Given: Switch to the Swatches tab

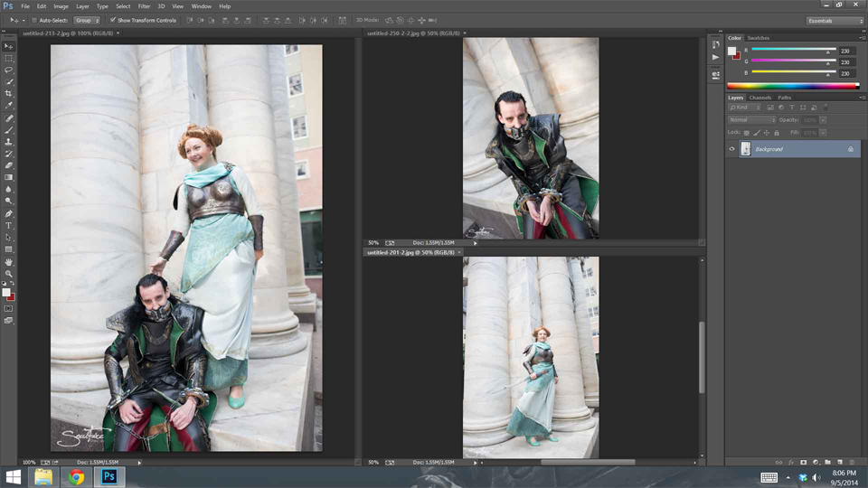Looking at the screenshot, I should pos(758,38).
